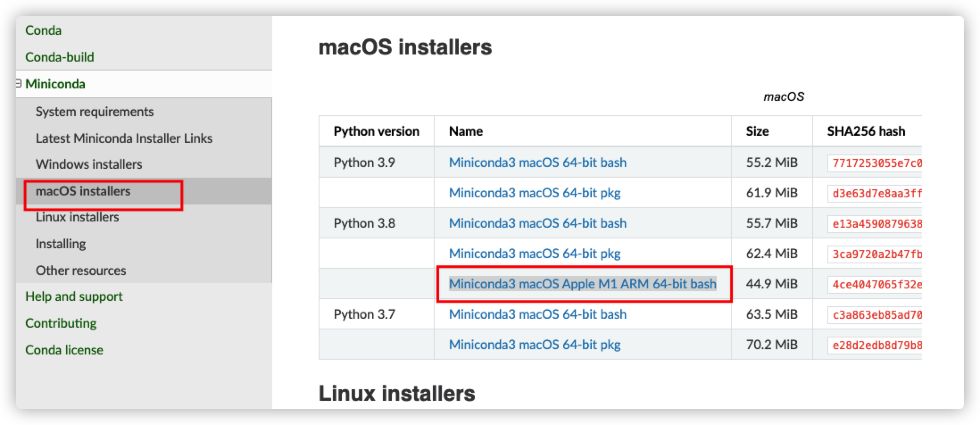Open Other resources page
The height and width of the screenshot is (425, 980).
[81, 270]
